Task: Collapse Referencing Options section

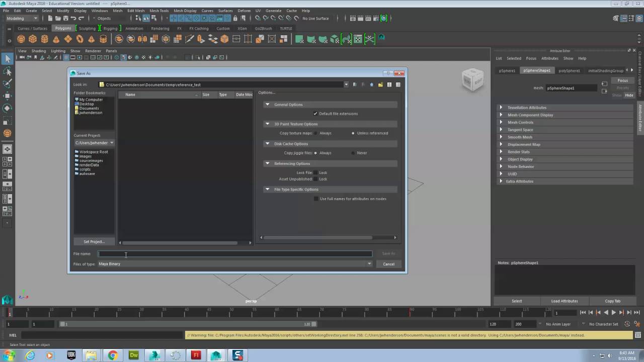Action: (268, 163)
